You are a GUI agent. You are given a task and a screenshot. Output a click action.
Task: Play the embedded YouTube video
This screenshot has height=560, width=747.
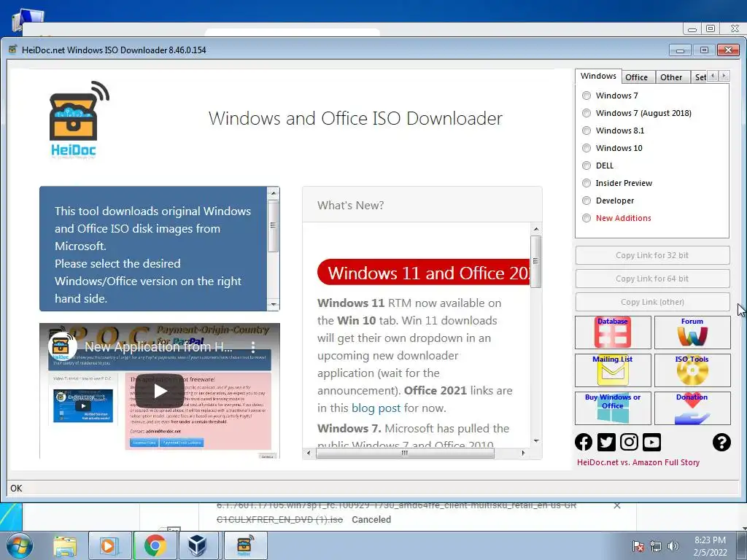160,391
